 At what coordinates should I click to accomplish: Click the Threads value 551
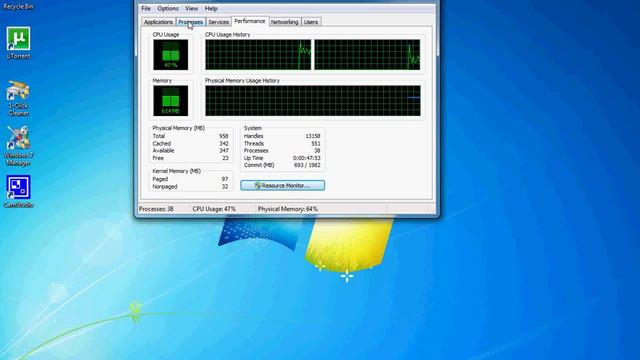click(316, 143)
